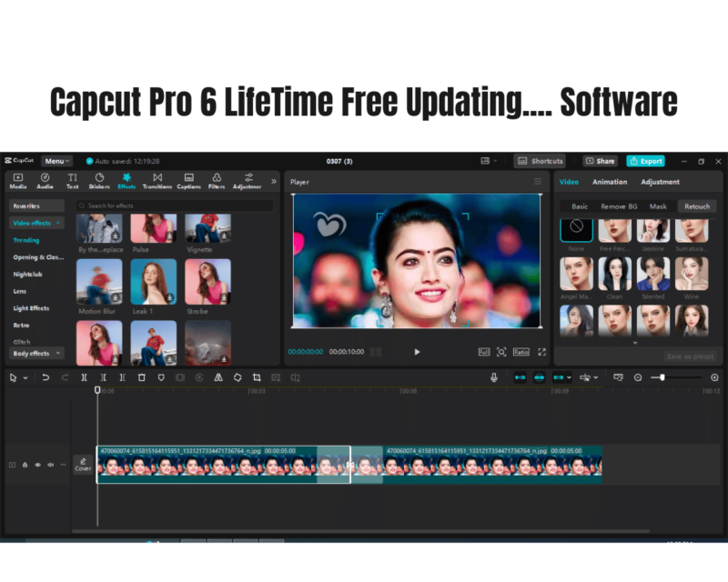Select the Motion Blur effect thumbnail
This screenshot has width=728, height=582.
(x=99, y=282)
